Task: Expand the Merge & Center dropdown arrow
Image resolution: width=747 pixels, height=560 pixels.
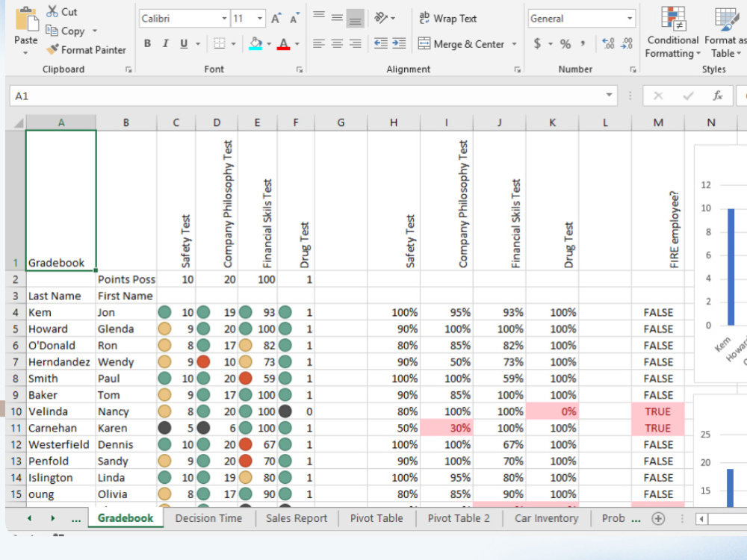Action: point(514,44)
